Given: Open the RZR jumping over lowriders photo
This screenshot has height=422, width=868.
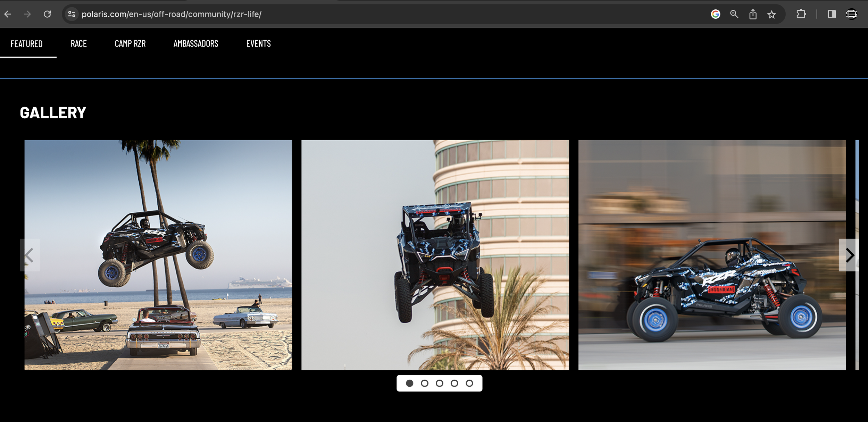Looking at the screenshot, I should [158, 255].
